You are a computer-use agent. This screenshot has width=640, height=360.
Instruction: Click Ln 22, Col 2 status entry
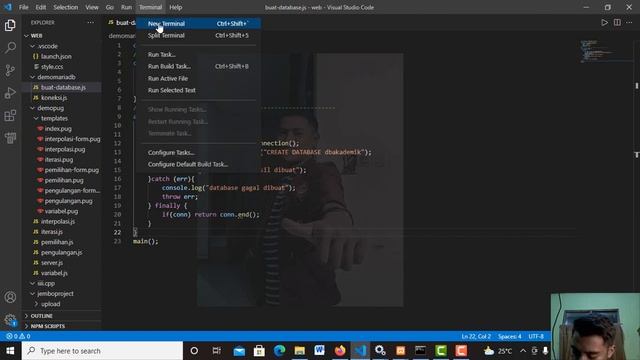click(476, 336)
